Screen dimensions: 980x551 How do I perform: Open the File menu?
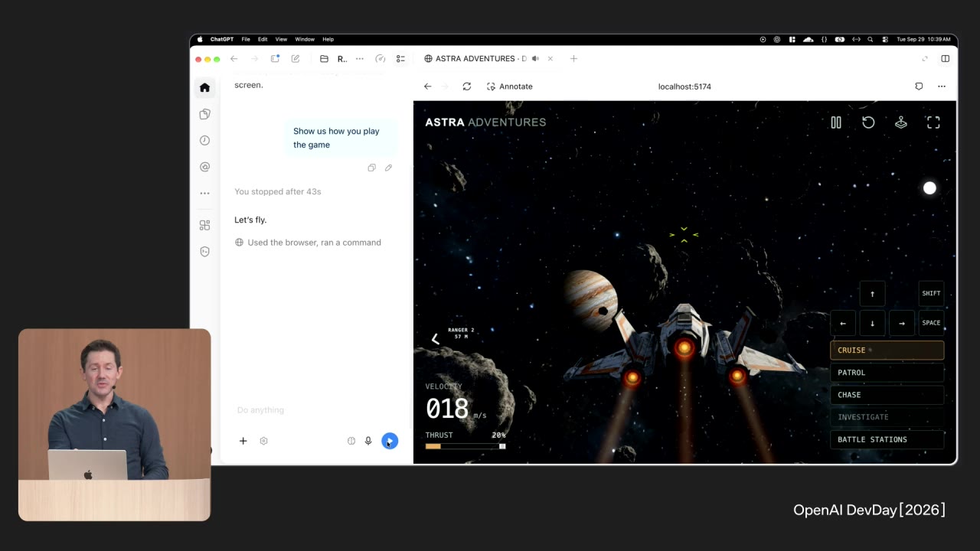(246, 39)
